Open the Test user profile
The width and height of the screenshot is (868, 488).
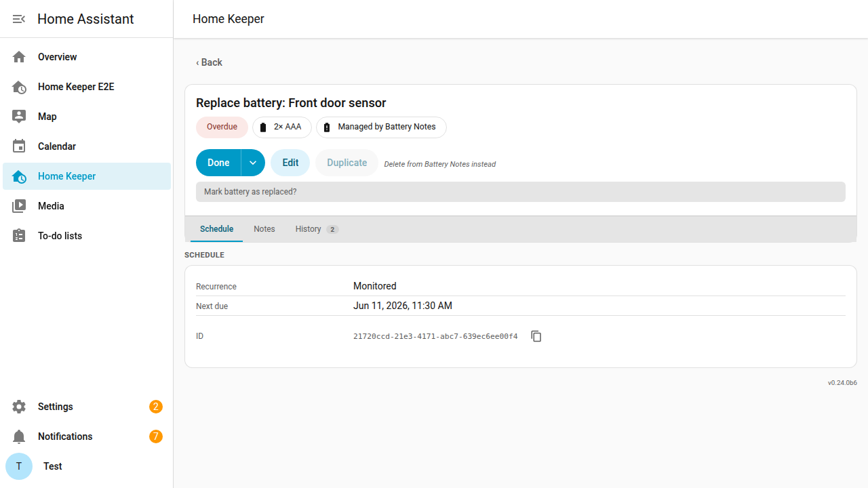click(x=87, y=466)
